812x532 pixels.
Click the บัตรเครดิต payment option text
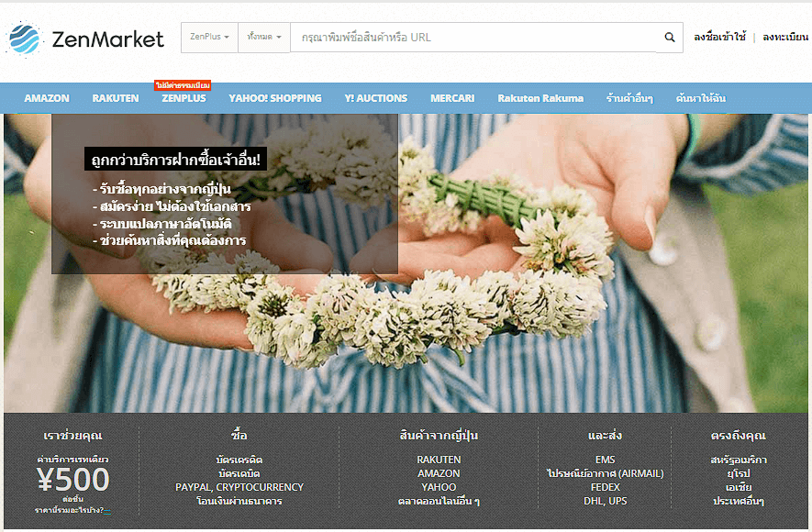pyautogui.click(x=239, y=460)
